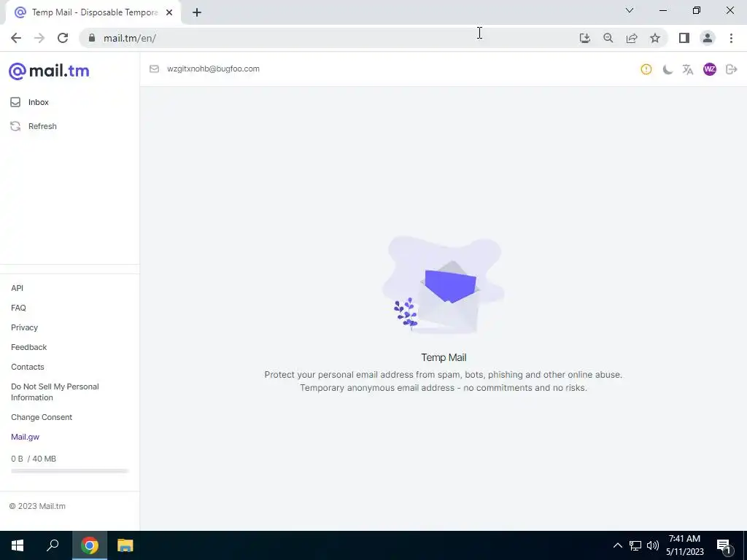Reload the page in Chrome

coord(63,38)
